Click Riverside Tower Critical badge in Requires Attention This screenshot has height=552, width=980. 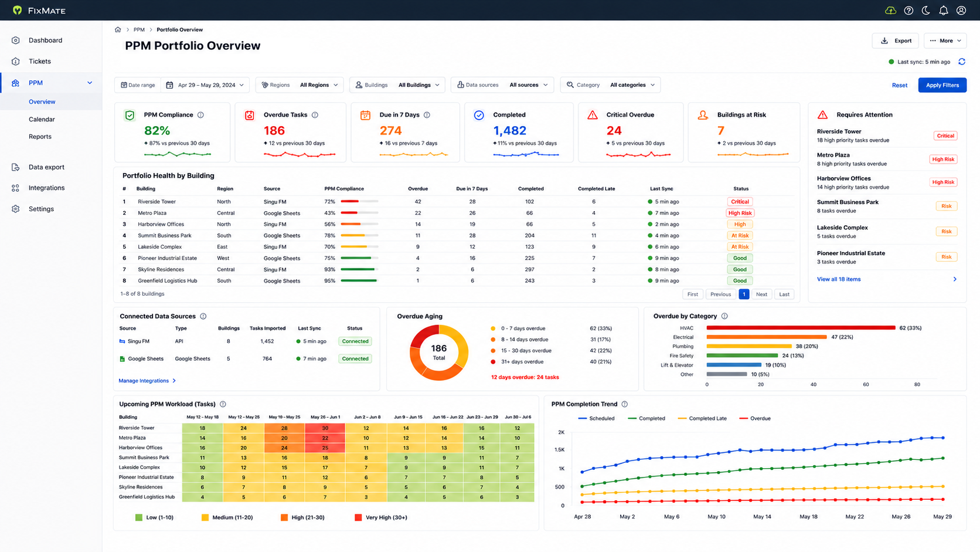tap(945, 136)
